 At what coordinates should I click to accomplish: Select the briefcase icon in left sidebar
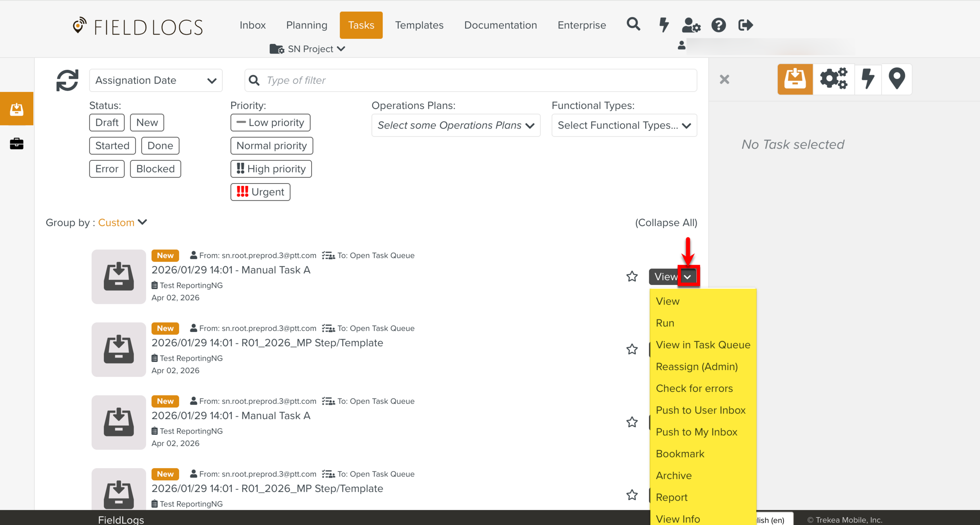coord(16,144)
